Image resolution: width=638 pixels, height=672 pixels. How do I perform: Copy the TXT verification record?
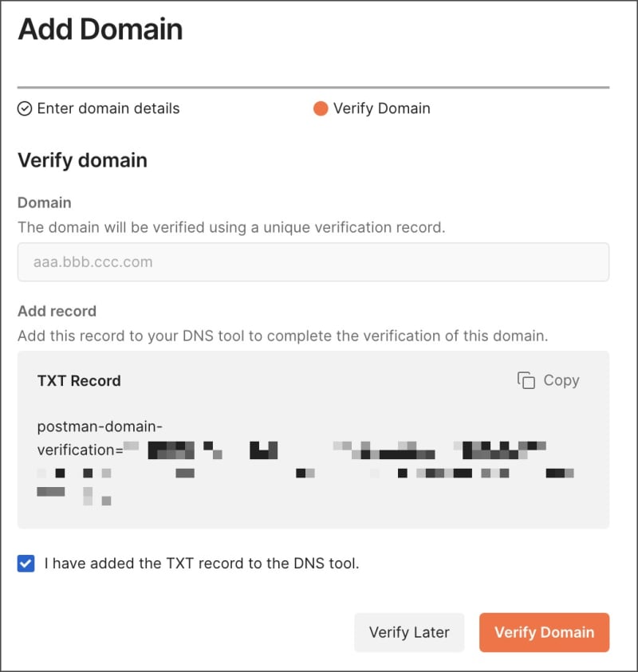547,380
